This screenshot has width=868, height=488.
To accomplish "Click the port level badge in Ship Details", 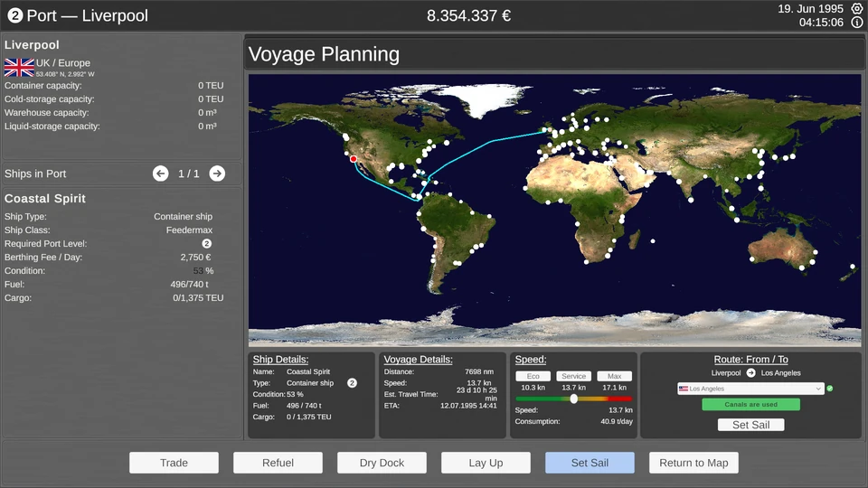I will coord(352,383).
